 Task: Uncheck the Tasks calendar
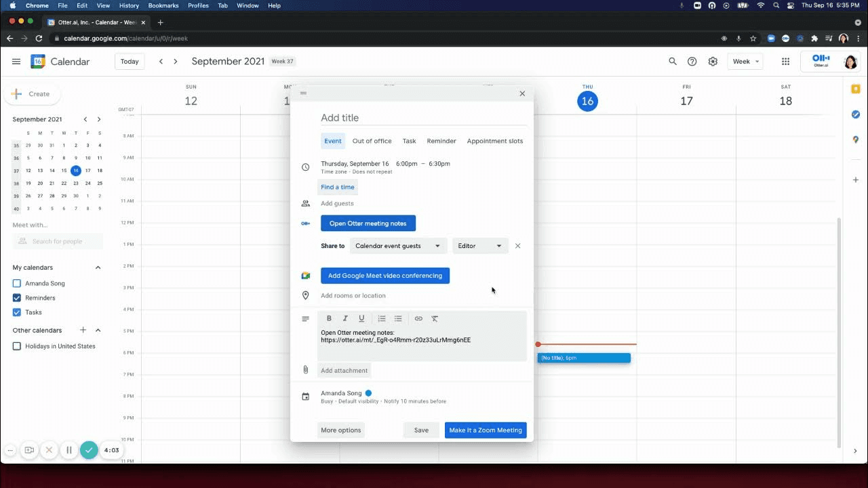[17, 312]
